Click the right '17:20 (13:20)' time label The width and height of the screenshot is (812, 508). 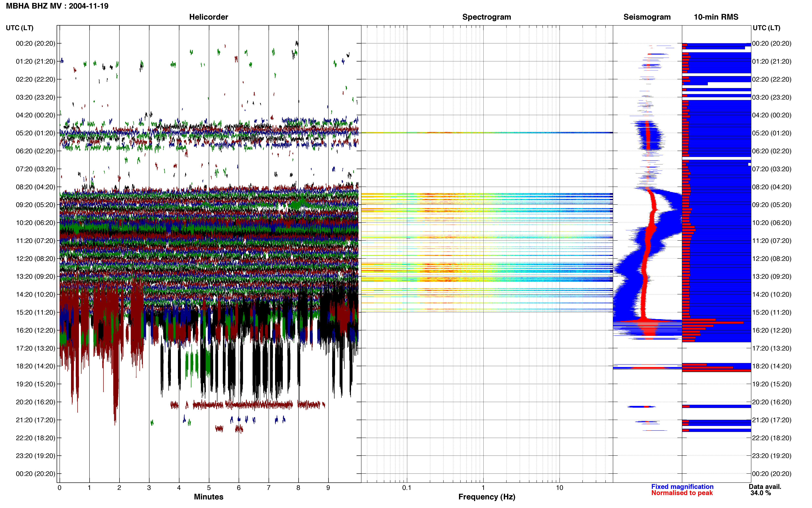pos(772,348)
